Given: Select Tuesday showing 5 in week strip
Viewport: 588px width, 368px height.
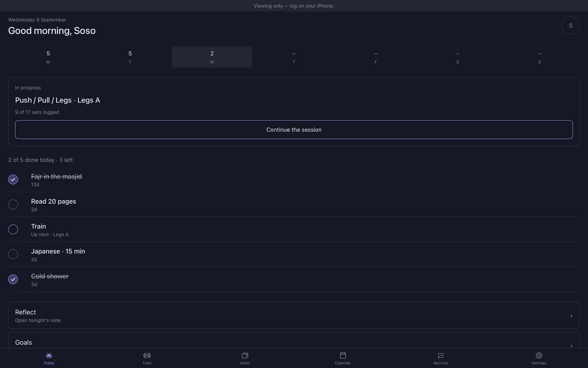Looking at the screenshot, I should click(x=130, y=57).
